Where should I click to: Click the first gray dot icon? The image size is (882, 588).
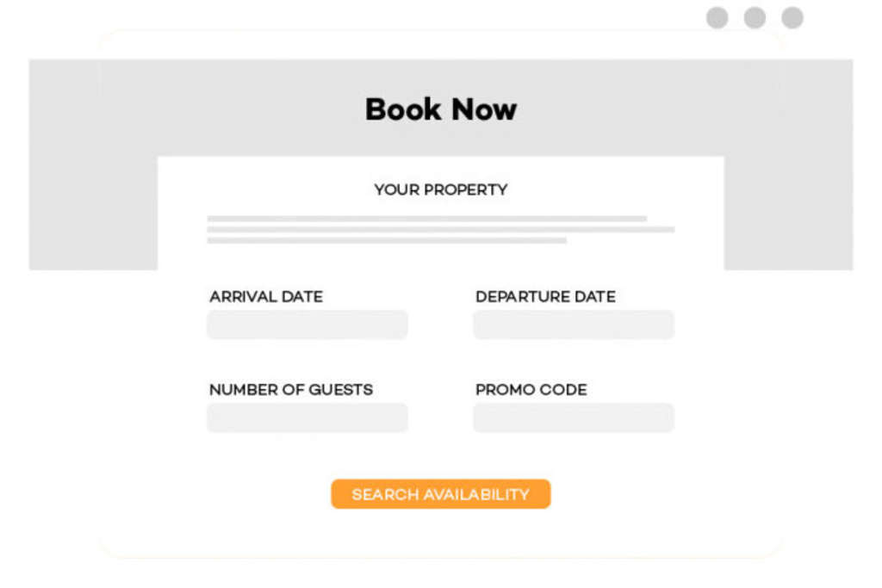(x=717, y=16)
